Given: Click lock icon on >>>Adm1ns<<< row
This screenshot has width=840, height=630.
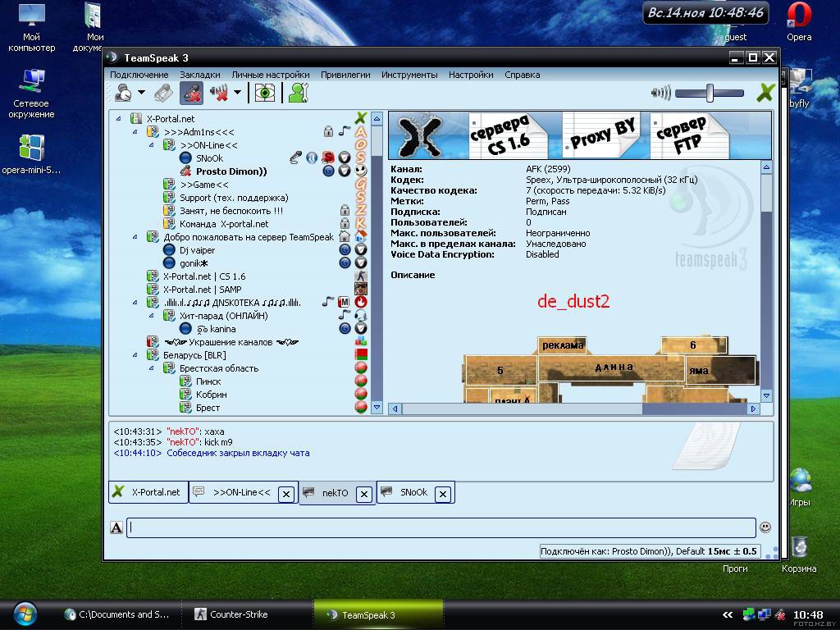Looking at the screenshot, I should (x=328, y=131).
